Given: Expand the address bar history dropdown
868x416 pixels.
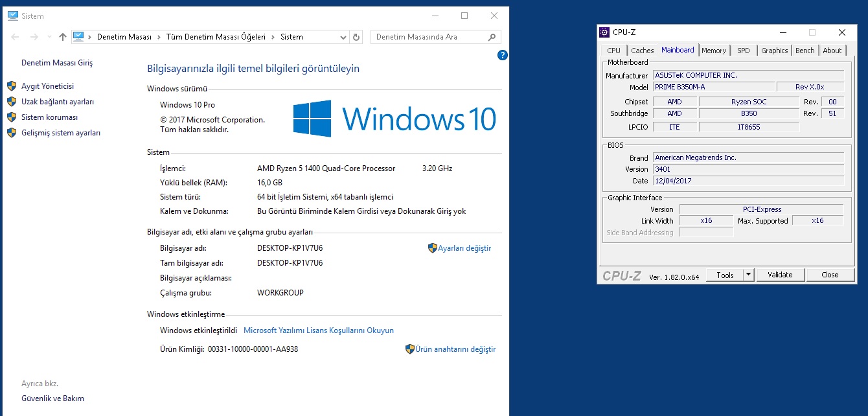Looking at the screenshot, I should click(x=343, y=38).
